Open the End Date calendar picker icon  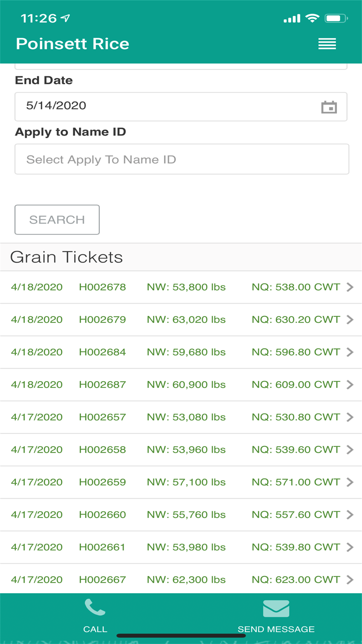tap(329, 107)
